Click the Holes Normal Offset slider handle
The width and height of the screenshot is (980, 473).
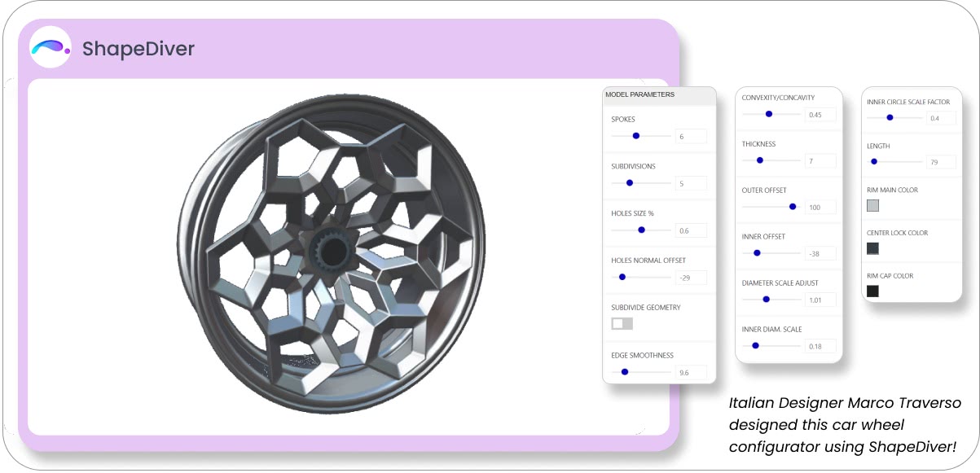pos(622,277)
